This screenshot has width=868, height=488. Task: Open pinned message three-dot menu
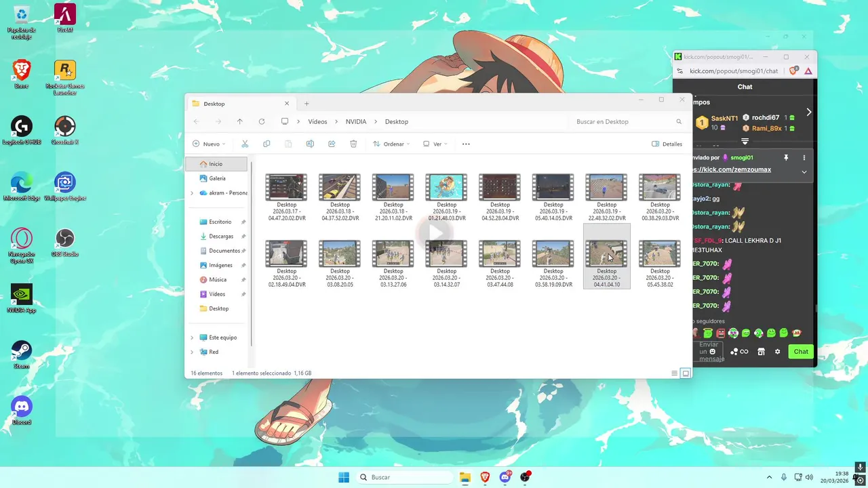coord(804,157)
